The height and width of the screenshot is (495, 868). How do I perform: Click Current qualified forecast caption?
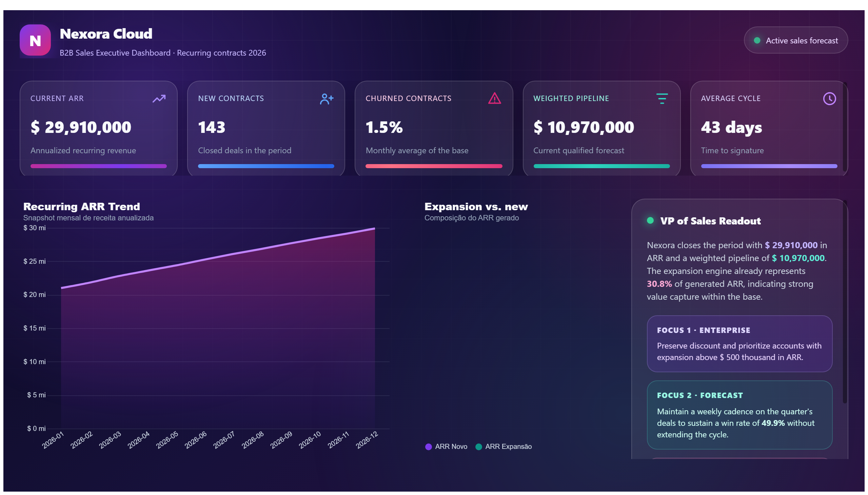pyautogui.click(x=579, y=150)
